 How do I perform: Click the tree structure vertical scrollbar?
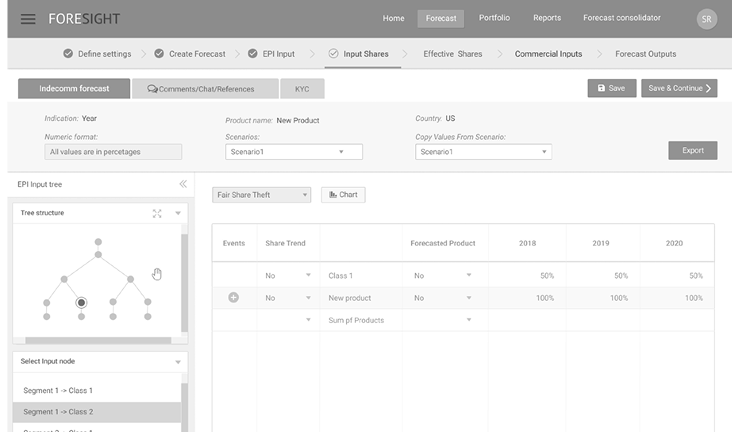click(184, 283)
